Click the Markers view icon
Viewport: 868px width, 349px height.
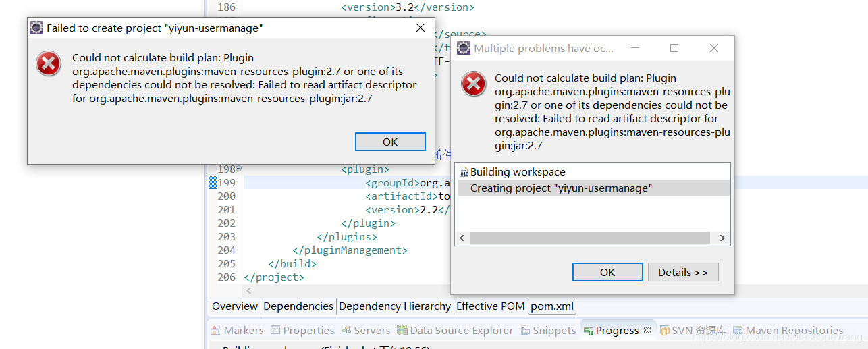pyautogui.click(x=215, y=330)
